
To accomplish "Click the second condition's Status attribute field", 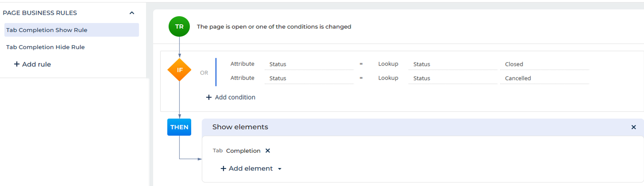I will pyautogui.click(x=309, y=78).
